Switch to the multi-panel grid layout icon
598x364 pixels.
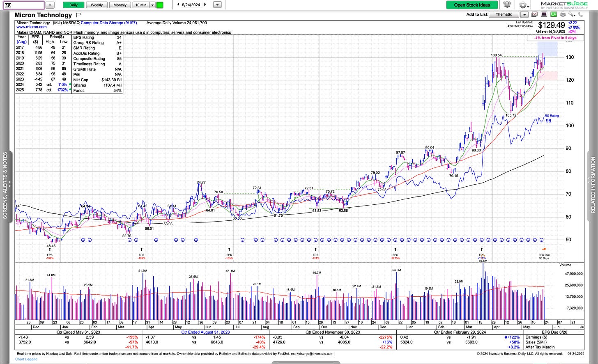[544, 14]
